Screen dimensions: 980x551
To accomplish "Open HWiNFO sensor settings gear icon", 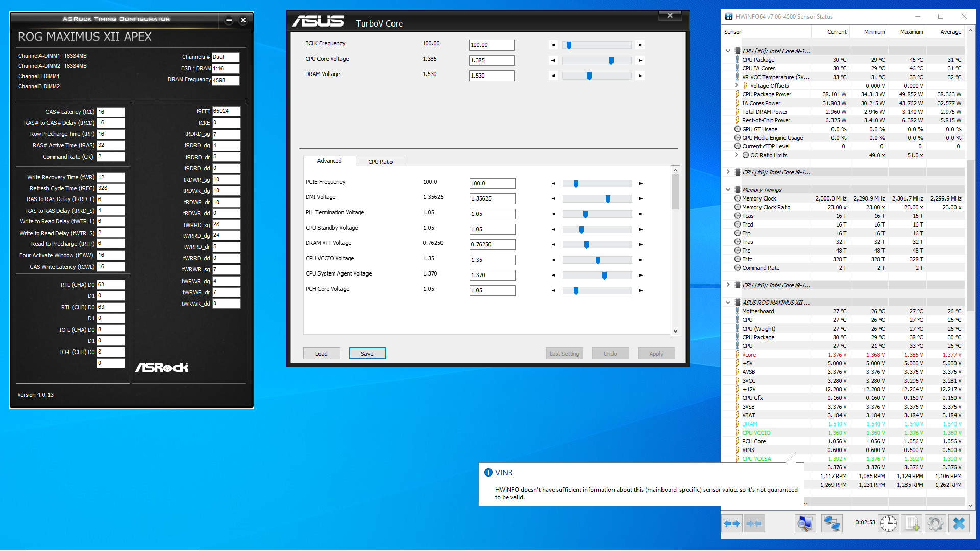I will (x=935, y=523).
